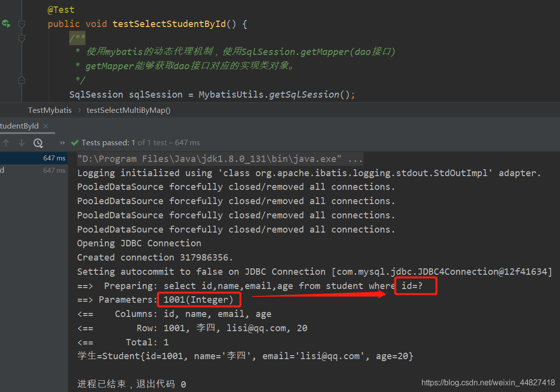
Task: Click the folded java.exe path line
Action: coord(209,159)
